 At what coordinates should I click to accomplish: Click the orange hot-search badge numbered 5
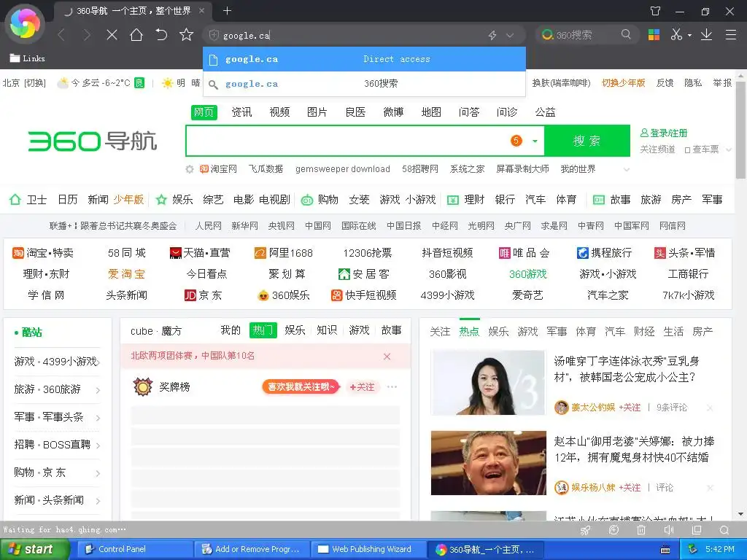(x=516, y=141)
